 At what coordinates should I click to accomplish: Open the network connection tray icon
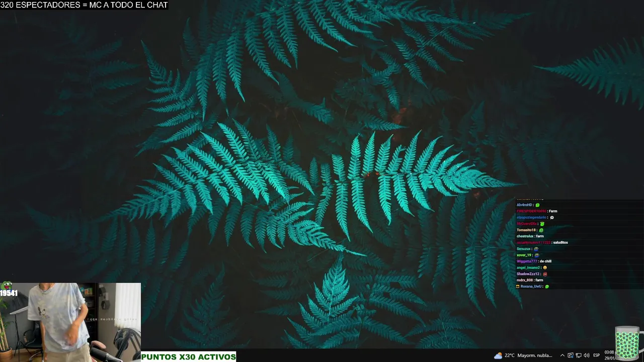tap(579, 355)
